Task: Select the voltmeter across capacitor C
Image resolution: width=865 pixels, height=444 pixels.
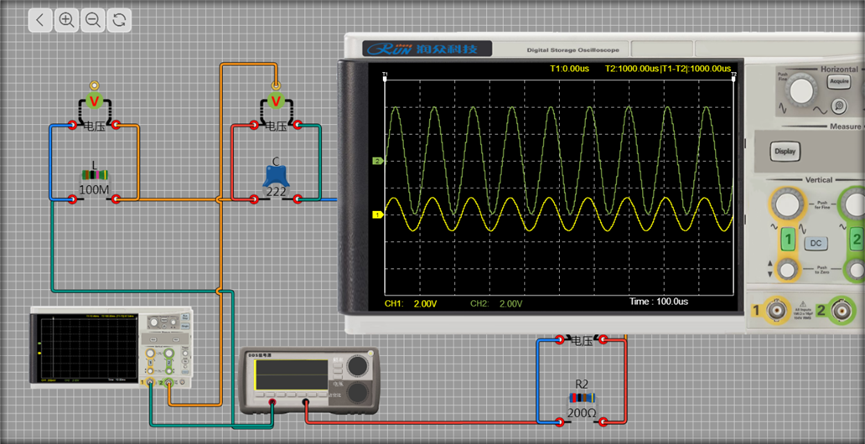Action: click(x=275, y=102)
